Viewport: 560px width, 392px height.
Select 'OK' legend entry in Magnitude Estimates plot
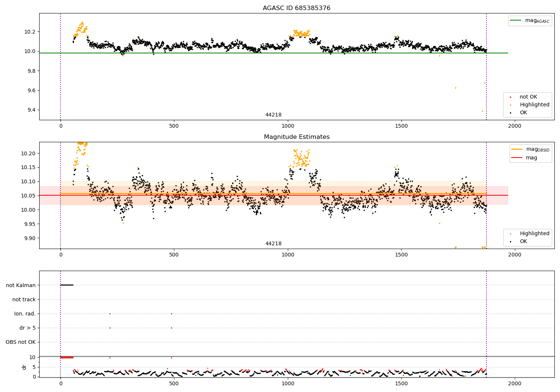523,242
